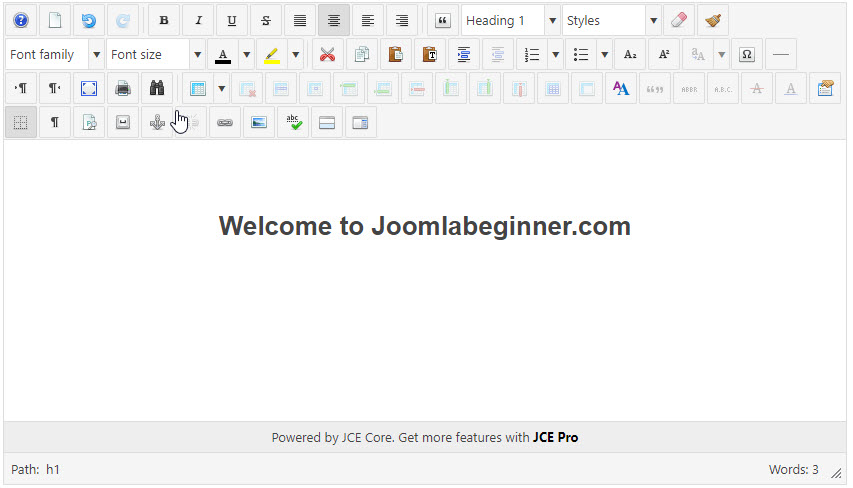Expand the insert table grid arrow
Screen dimensions: 853x488
click(x=221, y=88)
